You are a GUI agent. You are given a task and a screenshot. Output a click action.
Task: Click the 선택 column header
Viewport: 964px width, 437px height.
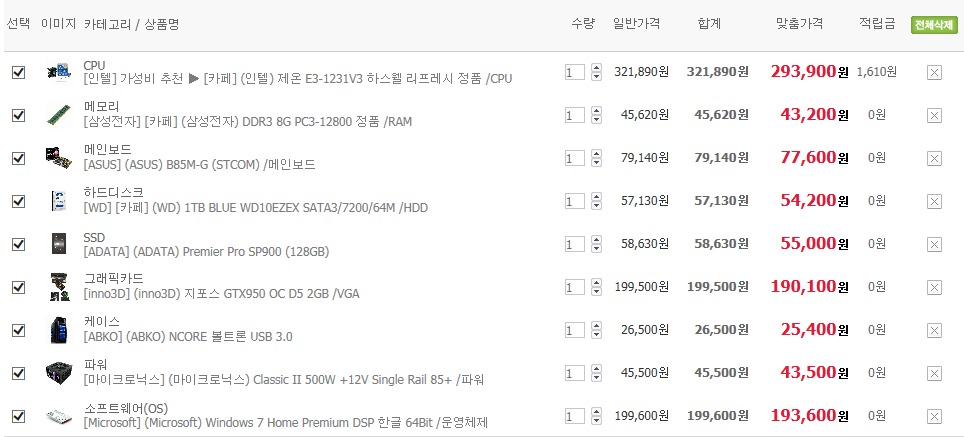pyautogui.click(x=18, y=25)
